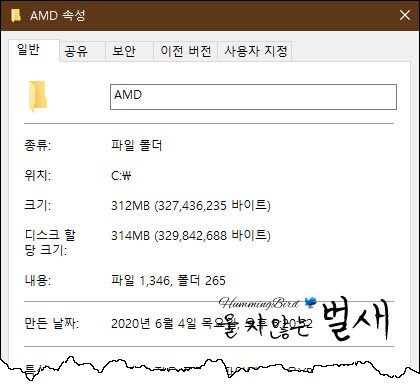The image size is (420, 387).
Task: Click the location value C:₩
Action: click(121, 175)
